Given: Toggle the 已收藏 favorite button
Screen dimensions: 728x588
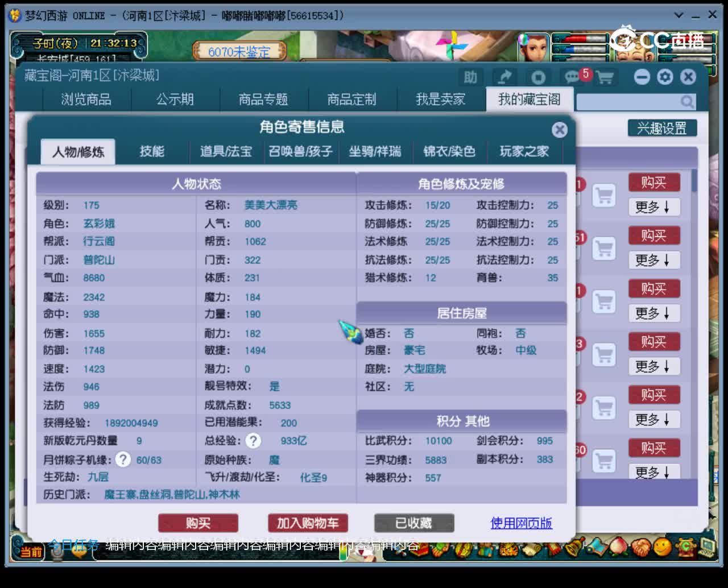Looking at the screenshot, I should pos(414,523).
